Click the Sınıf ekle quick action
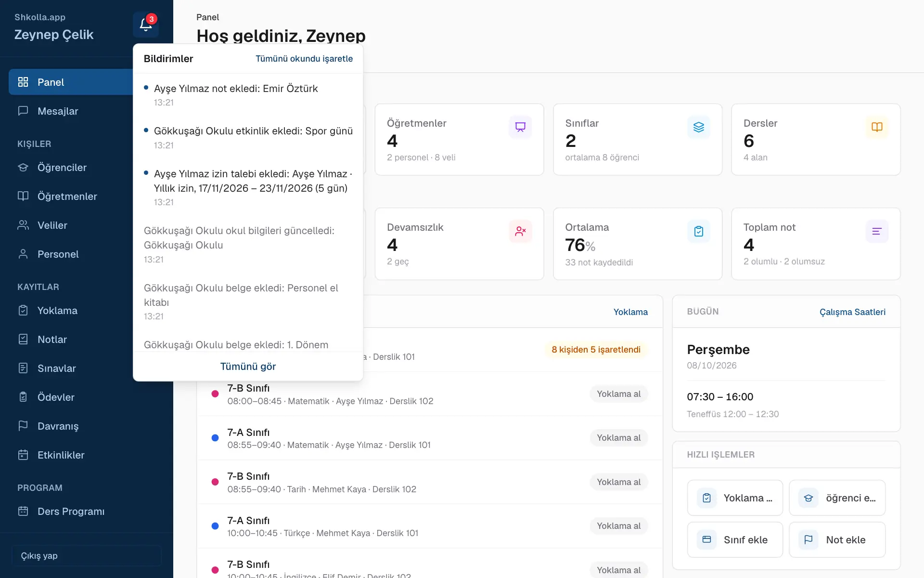The height and width of the screenshot is (578, 924). tap(735, 540)
